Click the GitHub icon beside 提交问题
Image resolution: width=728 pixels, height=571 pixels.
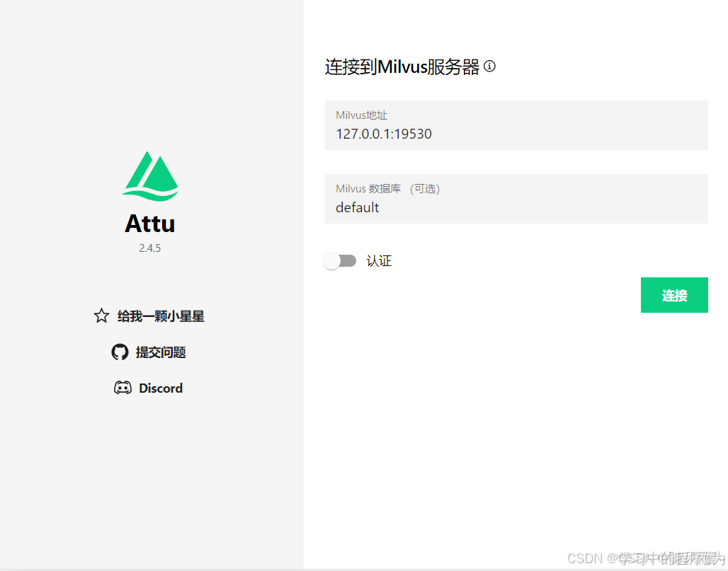tap(120, 352)
